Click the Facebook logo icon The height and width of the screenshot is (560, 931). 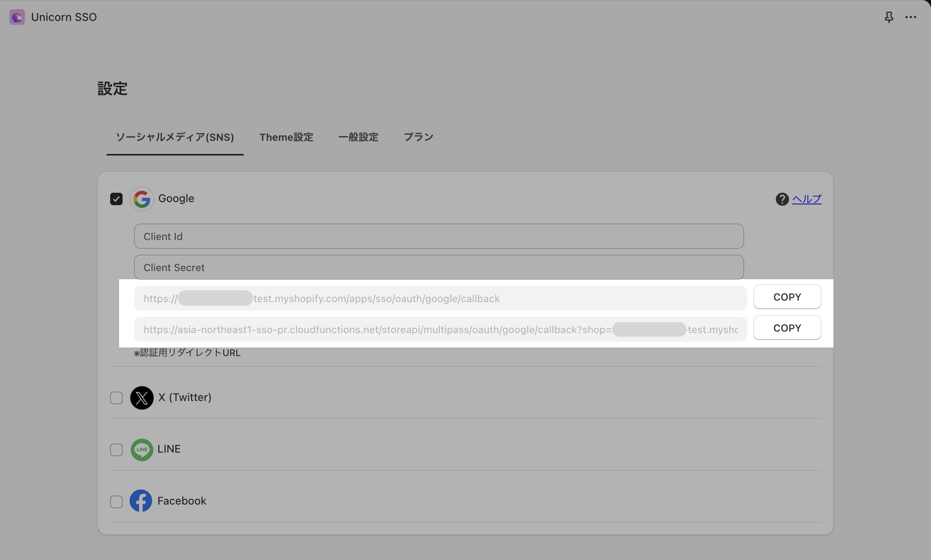tap(141, 501)
